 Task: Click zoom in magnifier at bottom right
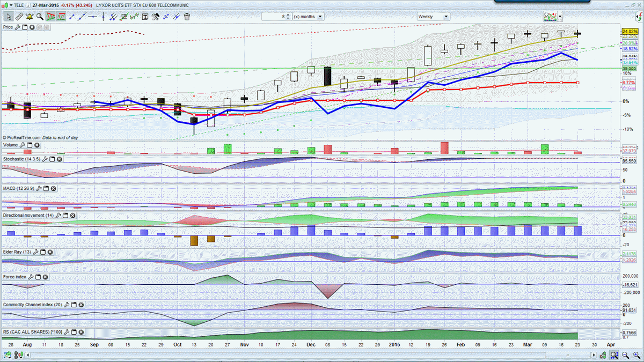[x=636, y=355]
